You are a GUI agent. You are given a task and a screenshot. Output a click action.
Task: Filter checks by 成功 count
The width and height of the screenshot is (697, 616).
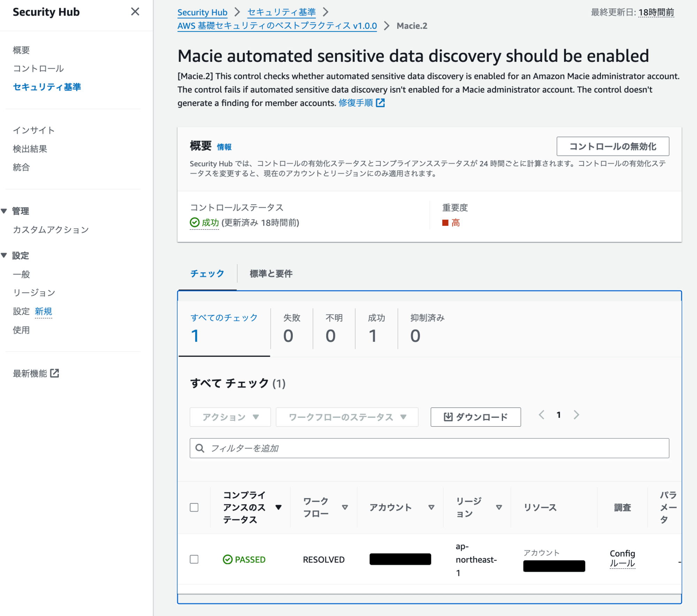tap(376, 329)
